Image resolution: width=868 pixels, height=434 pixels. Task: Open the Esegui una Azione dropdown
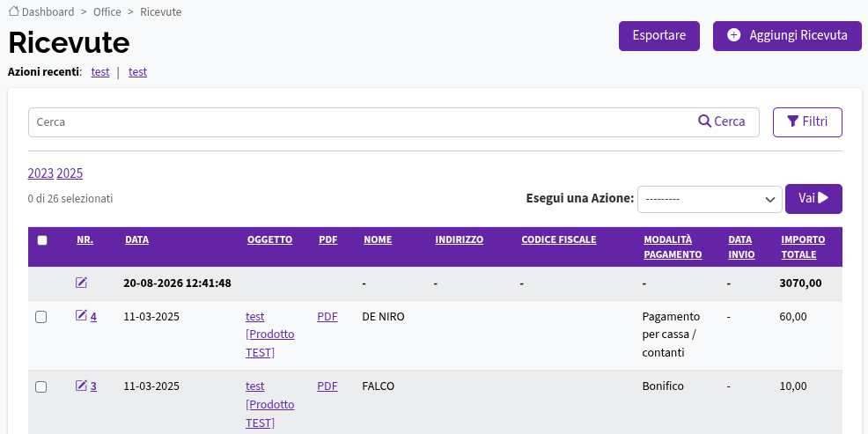coord(710,199)
